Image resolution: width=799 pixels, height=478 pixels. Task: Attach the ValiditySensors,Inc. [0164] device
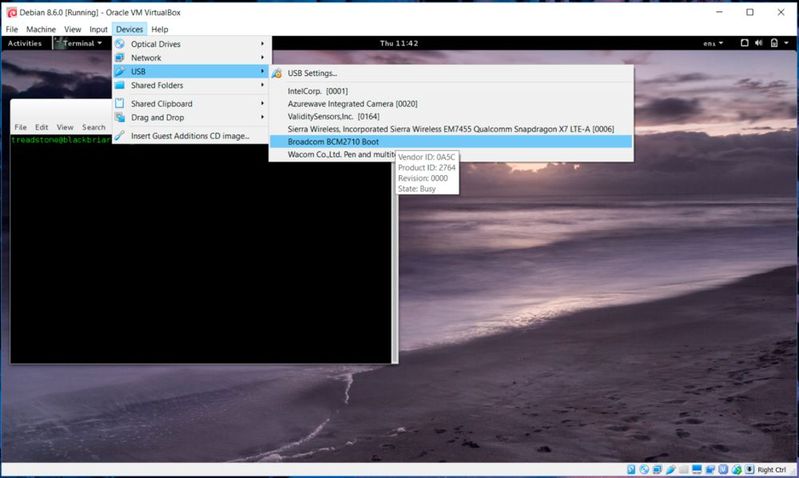click(451, 116)
